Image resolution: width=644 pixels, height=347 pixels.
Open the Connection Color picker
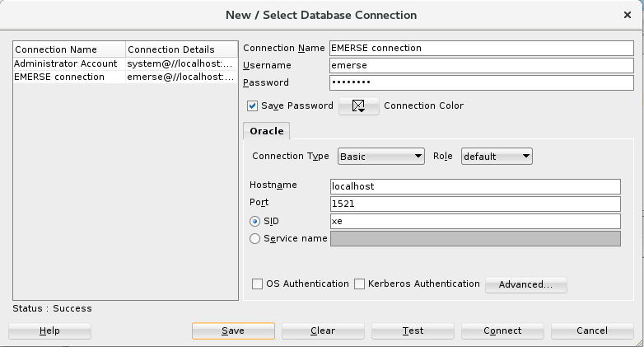[358, 106]
